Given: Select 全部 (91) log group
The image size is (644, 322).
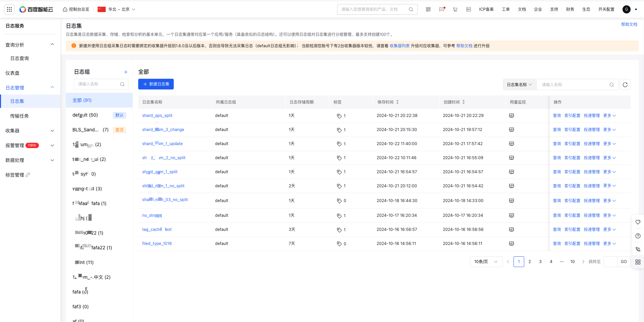Looking at the screenshot, I should [x=99, y=100].
